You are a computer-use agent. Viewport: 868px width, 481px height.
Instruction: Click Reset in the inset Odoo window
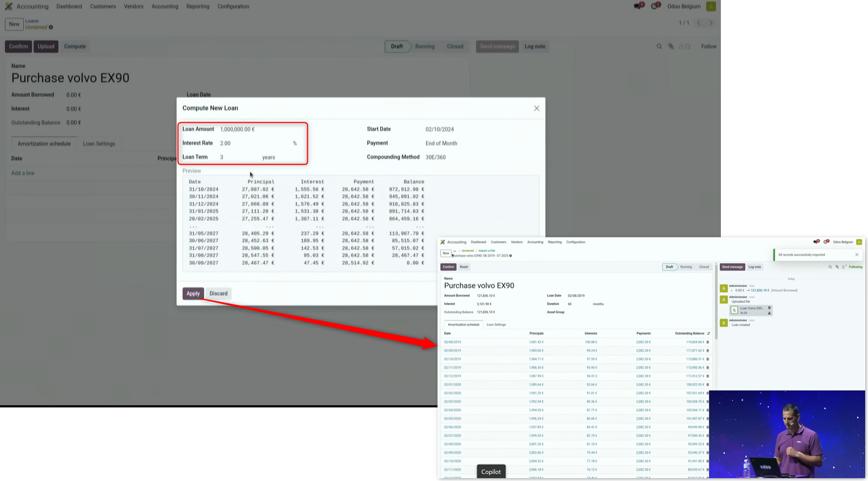pyautogui.click(x=463, y=267)
